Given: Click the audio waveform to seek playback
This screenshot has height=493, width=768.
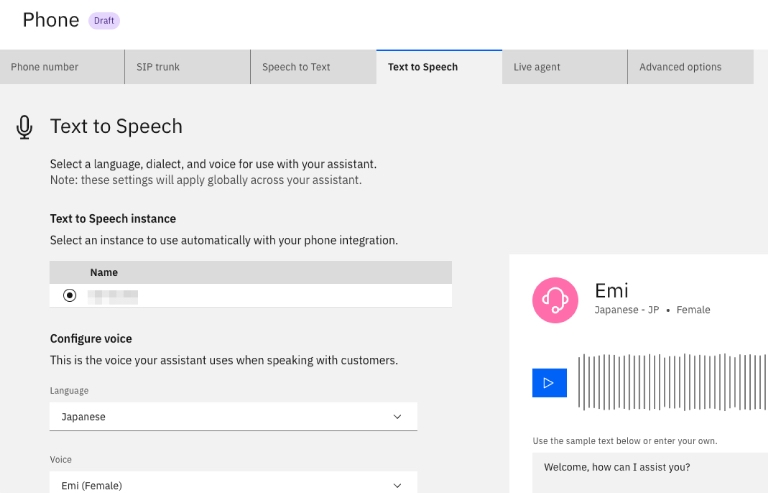Looking at the screenshot, I should pyautogui.click(x=670, y=383).
